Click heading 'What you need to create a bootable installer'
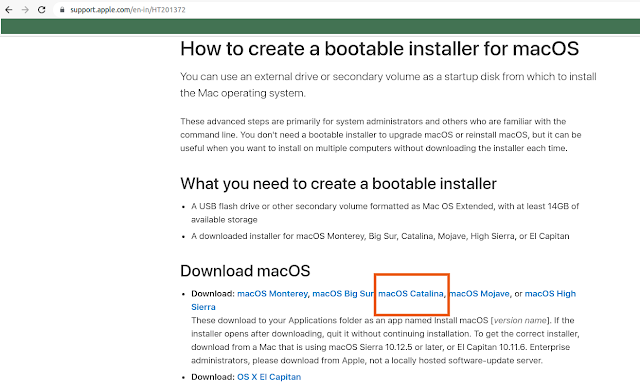Image resolution: width=640 pixels, height=385 pixels. [338, 184]
